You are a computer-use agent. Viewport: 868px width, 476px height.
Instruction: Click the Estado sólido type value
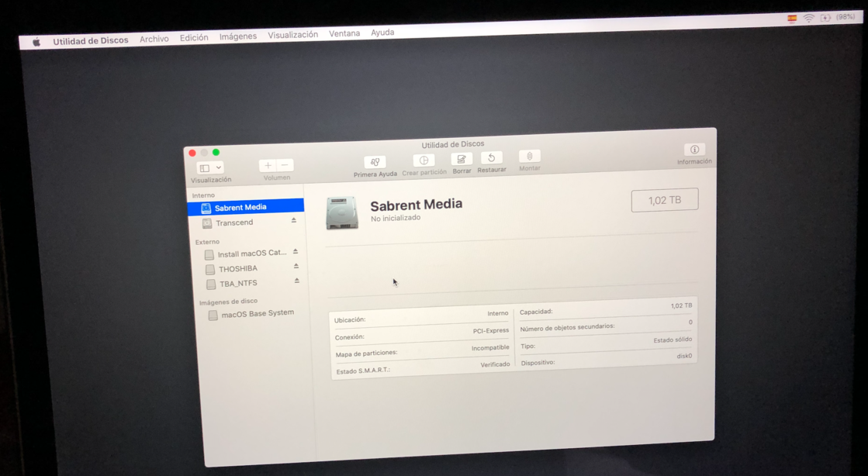673,340
